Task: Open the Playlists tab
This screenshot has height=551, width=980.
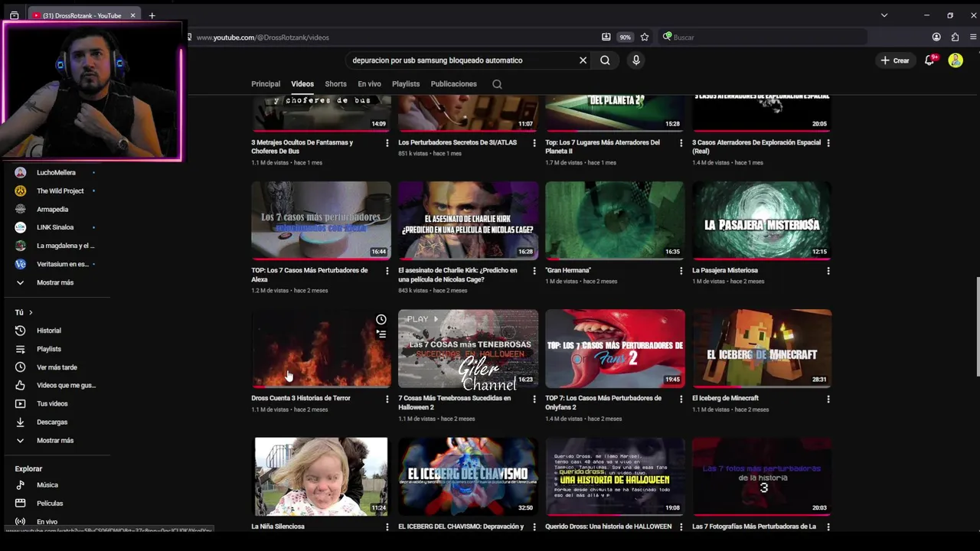Action: [x=406, y=84]
